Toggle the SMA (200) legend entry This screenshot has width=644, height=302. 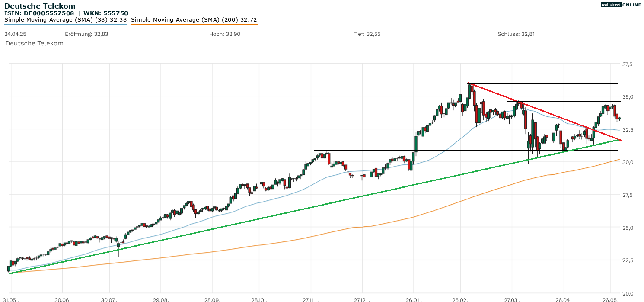coord(194,19)
